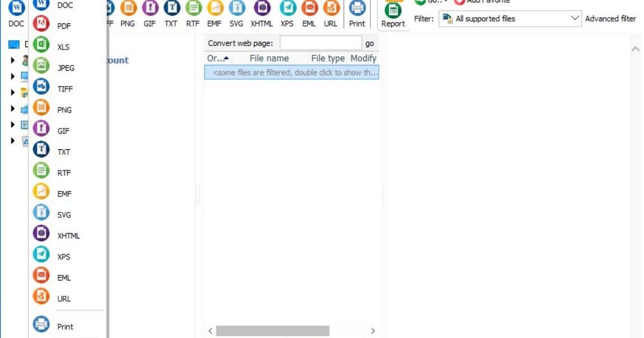
Task: Select the 'some files are filtered' row
Action: point(292,72)
